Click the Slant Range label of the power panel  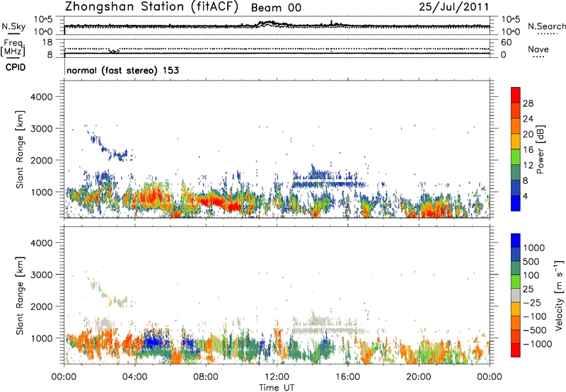20,149
